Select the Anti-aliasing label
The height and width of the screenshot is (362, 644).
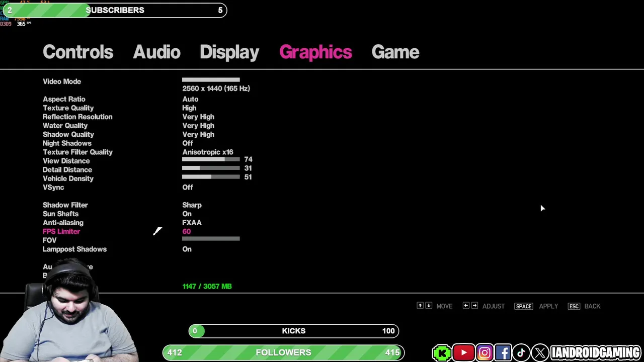click(63, 223)
